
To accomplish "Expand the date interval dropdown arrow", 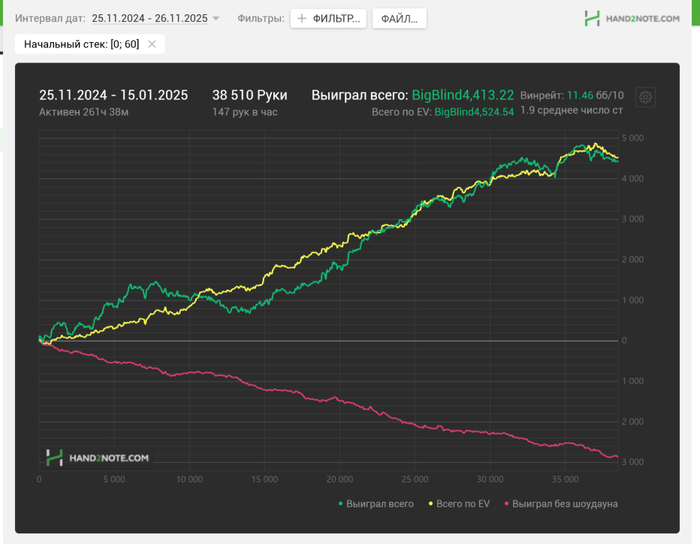I will [216, 19].
